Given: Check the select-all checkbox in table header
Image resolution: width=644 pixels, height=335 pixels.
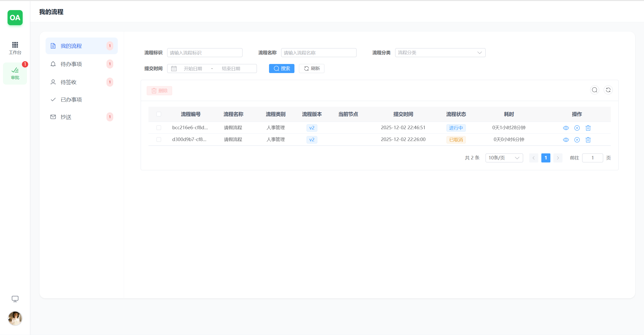Looking at the screenshot, I should (159, 114).
